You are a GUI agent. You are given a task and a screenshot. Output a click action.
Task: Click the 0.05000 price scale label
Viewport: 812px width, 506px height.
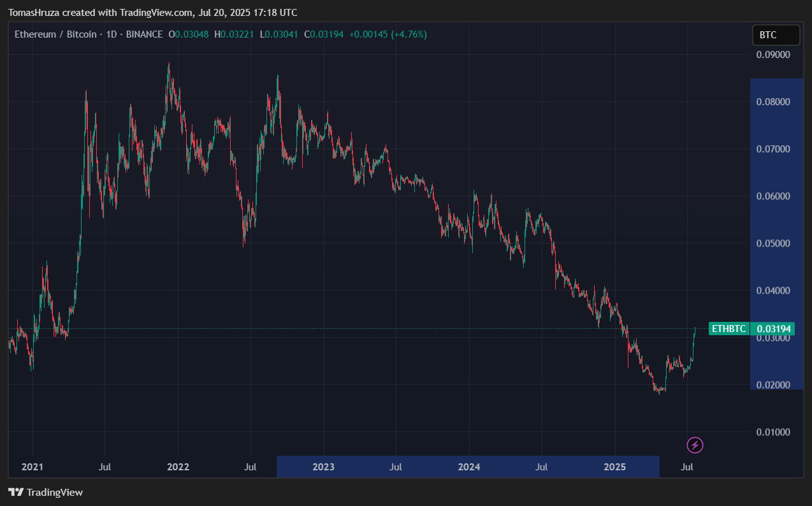click(x=773, y=243)
